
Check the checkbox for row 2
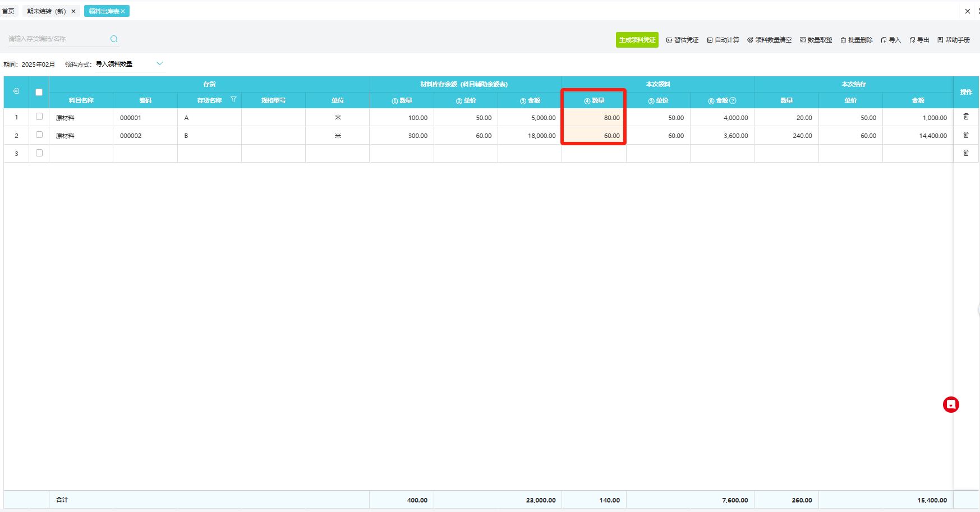tap(39, 135)
